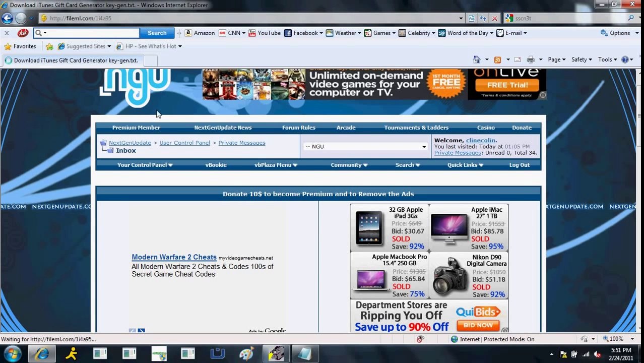Image resolution: width=644 pixels, height=363 pixels.
Task: Click the URL address bar field
Action: pos(252,18)
